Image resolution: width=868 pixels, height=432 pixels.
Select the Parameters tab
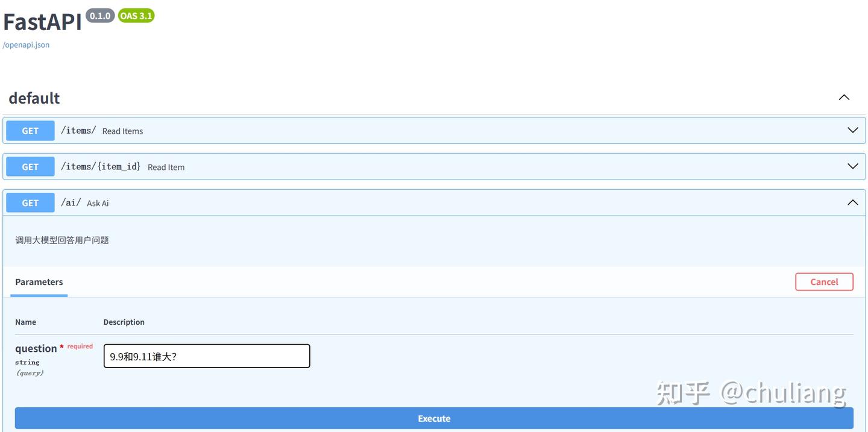(39, 281)
